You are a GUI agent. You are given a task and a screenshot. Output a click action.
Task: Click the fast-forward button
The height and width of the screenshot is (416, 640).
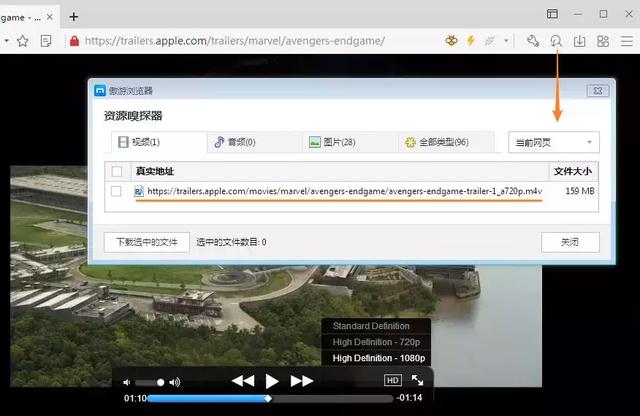click(302, 381)
